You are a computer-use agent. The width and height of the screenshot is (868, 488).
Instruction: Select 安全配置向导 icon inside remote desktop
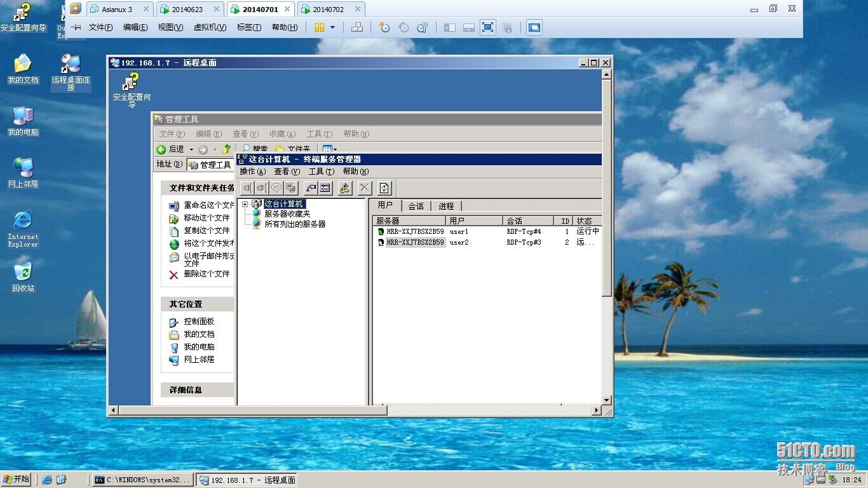132,90
